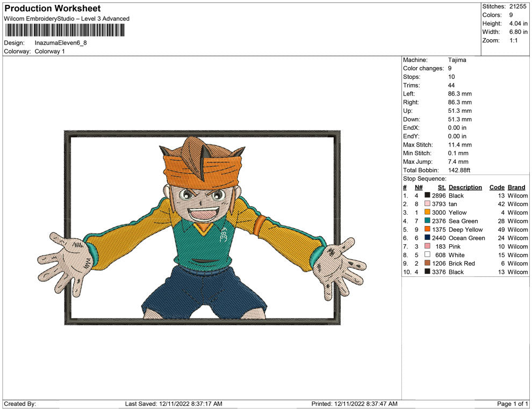Click the Code column header
Viewport: 532px width, 409px height.
(497, 187)
